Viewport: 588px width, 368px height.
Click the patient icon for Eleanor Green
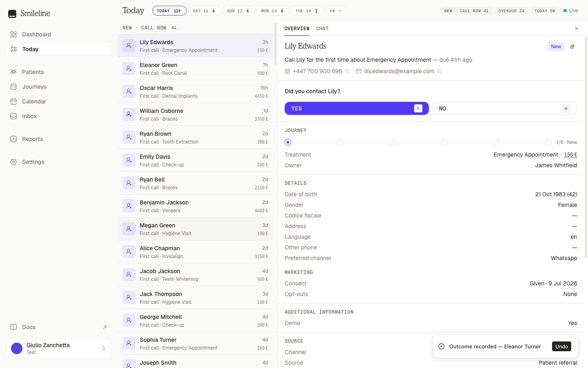point(129,69)
